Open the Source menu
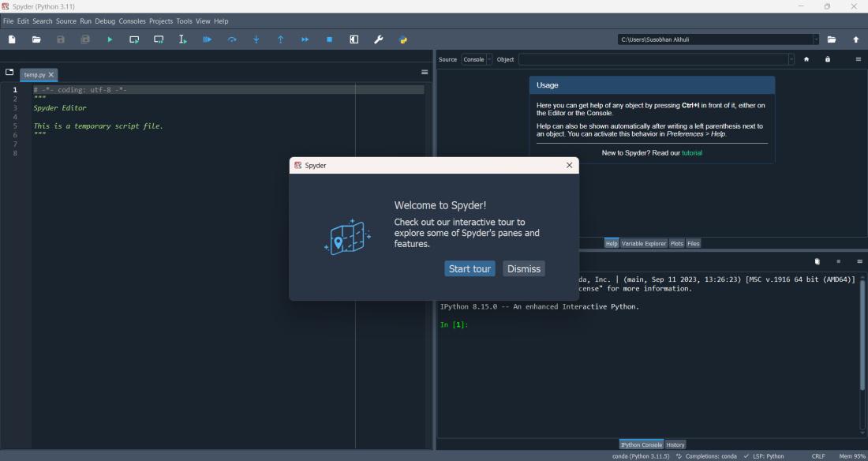868x461 pixels. pos(65,21)
